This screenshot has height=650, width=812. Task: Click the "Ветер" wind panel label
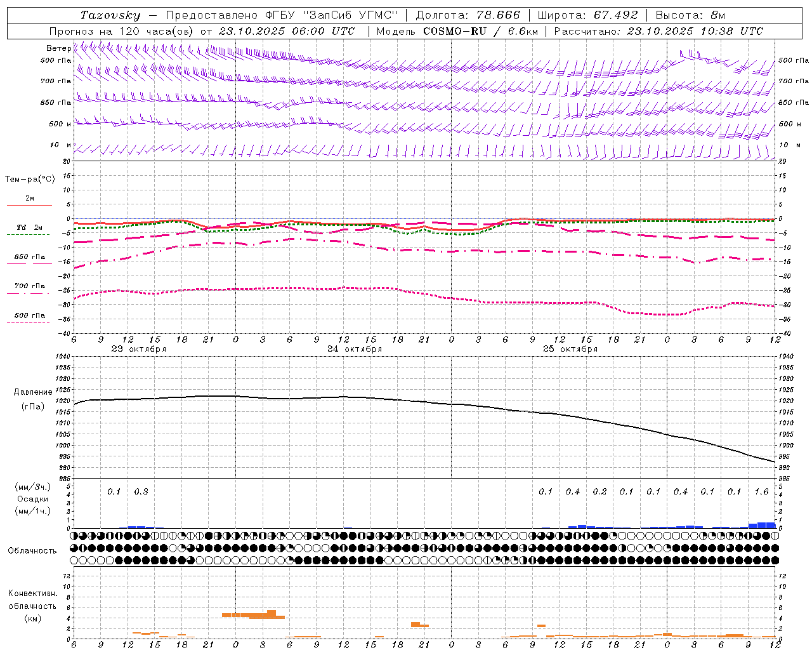pyautogui.click(x=58, y=48)
